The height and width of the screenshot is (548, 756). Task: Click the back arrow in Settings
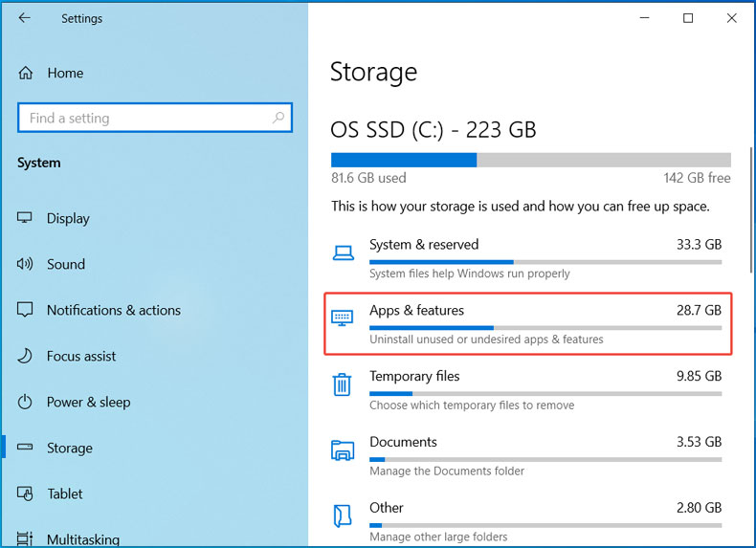[24, 18]
